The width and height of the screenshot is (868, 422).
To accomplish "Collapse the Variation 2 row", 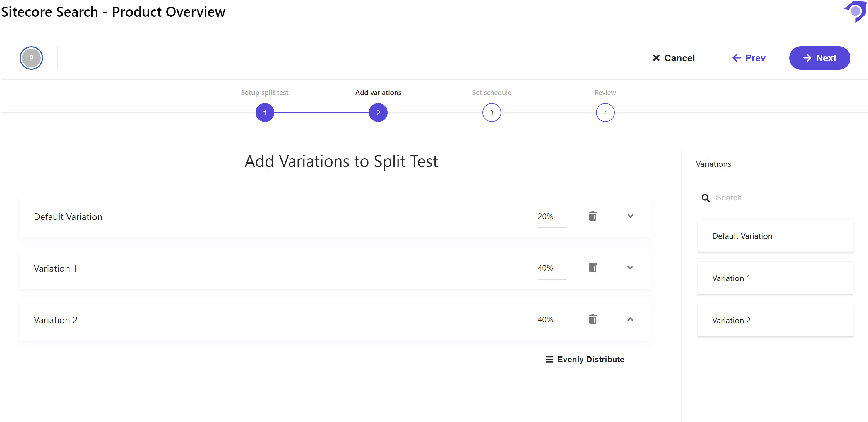I will point(630,319).
